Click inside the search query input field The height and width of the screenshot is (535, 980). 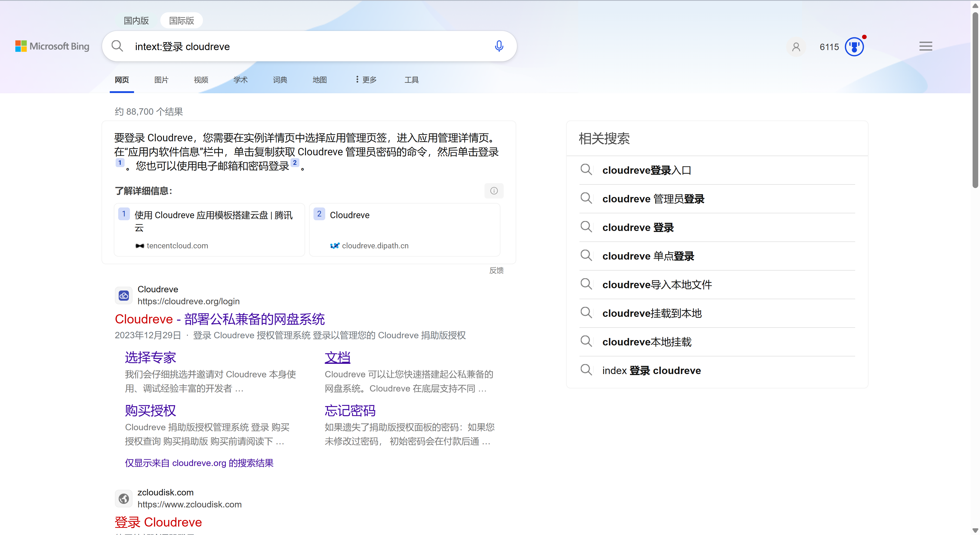point(304,46)
